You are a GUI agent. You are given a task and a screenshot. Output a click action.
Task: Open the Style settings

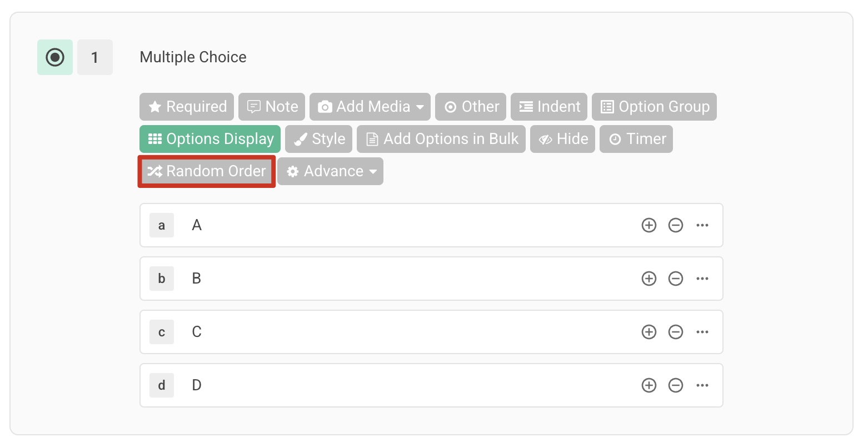(x=319, y=139)
